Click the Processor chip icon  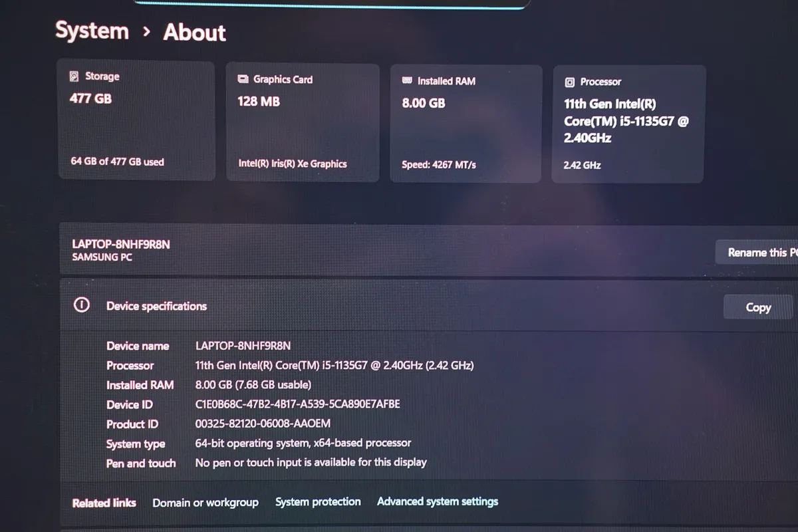pyautogui.click(x=570, y=82)
